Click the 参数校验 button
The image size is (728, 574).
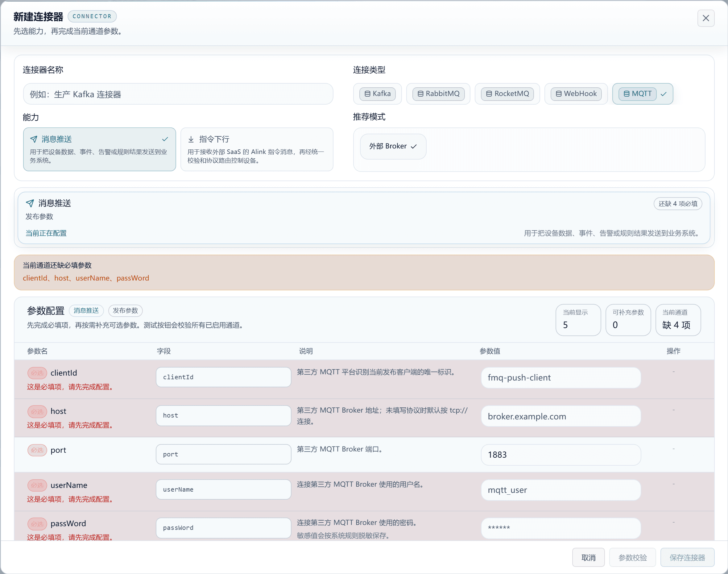pos(632,558)
